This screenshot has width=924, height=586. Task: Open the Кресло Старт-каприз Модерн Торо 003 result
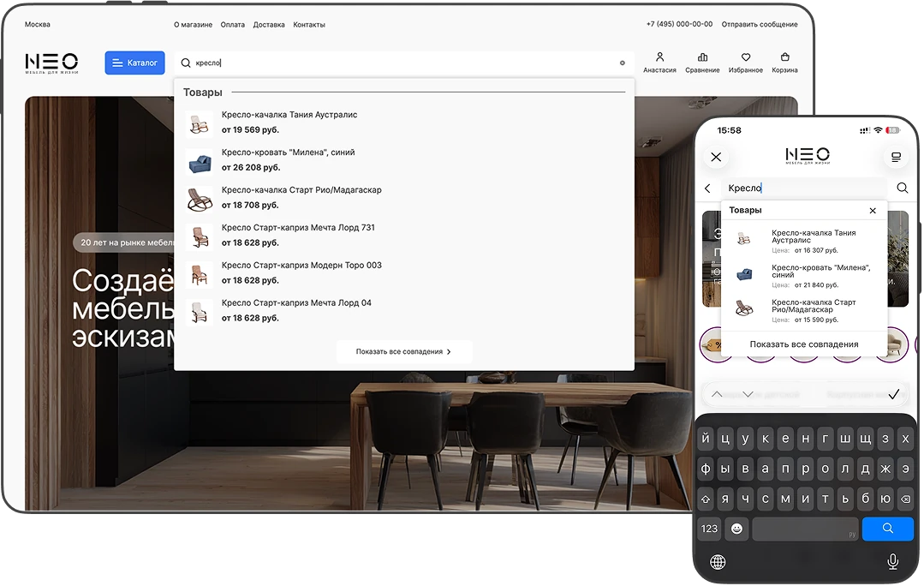pos(301,266)
